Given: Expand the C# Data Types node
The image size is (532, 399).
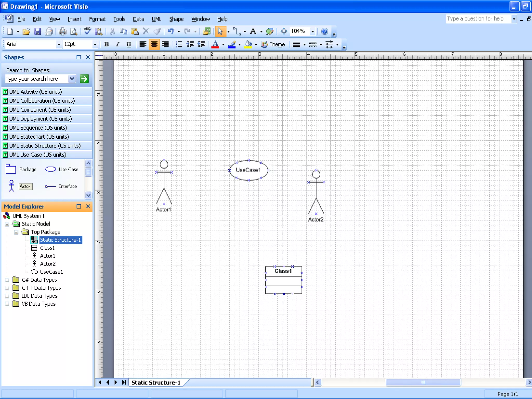Looking at the screenshot, I should click(x=7, y=280).
